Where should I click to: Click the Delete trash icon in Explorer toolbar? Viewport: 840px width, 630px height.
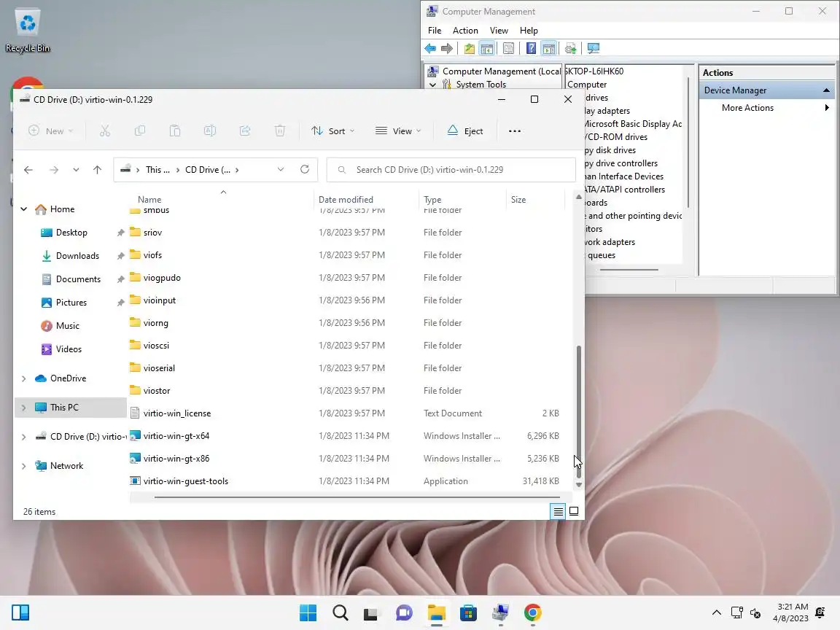coord(280,131)
